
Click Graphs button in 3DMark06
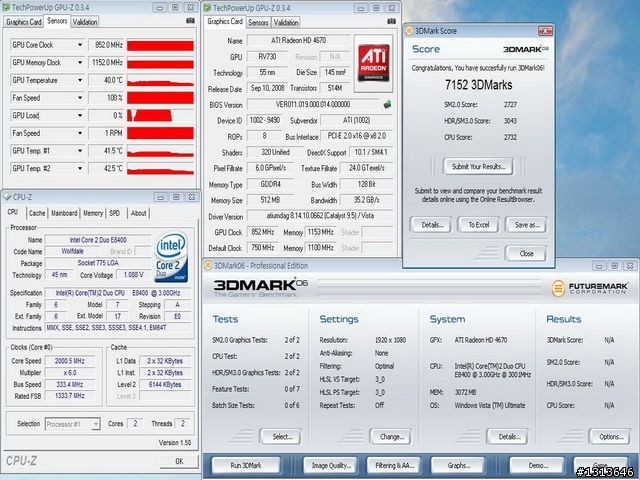click(x=458, y=465)
